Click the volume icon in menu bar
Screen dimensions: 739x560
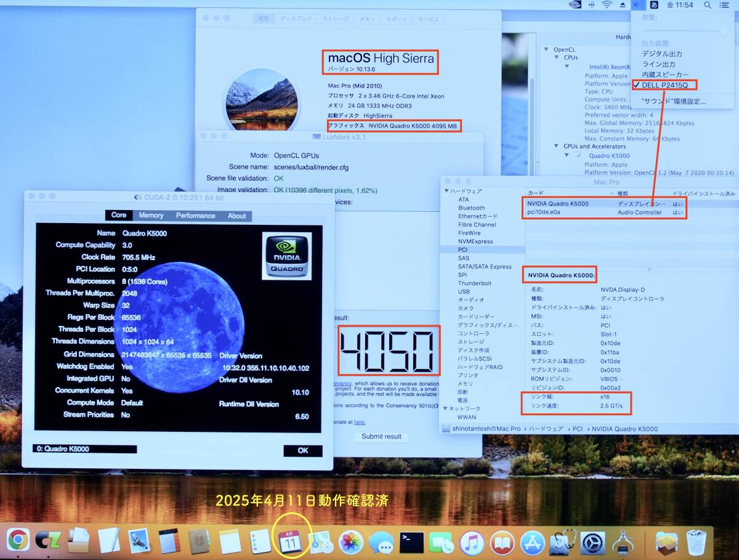point(639,5)
